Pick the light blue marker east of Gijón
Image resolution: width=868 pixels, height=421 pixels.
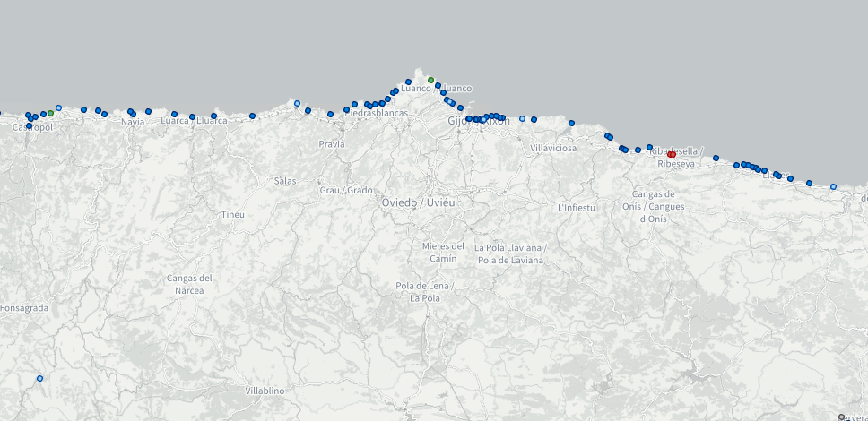click(522, 118)
